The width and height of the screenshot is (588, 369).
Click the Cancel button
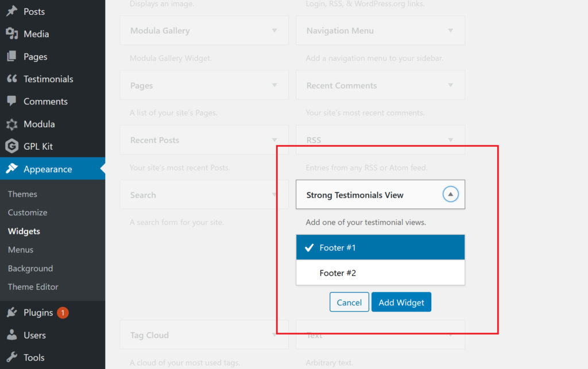[x=349, y=302]
